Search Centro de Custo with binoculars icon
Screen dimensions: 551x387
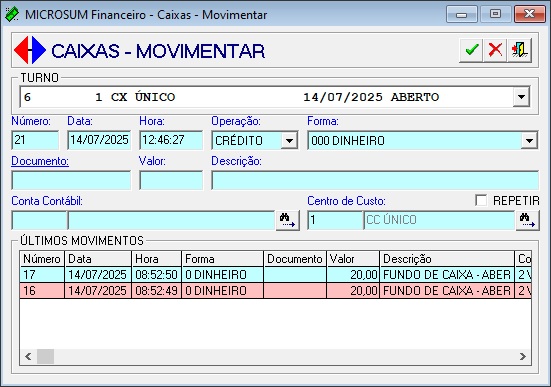coord(527,220)
